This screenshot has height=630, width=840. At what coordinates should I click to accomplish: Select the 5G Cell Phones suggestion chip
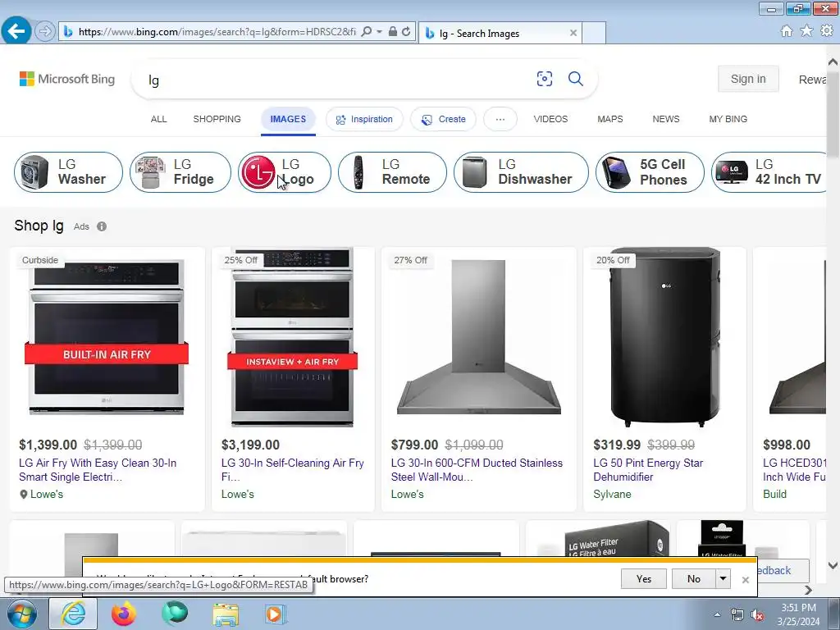pos(650,172)
